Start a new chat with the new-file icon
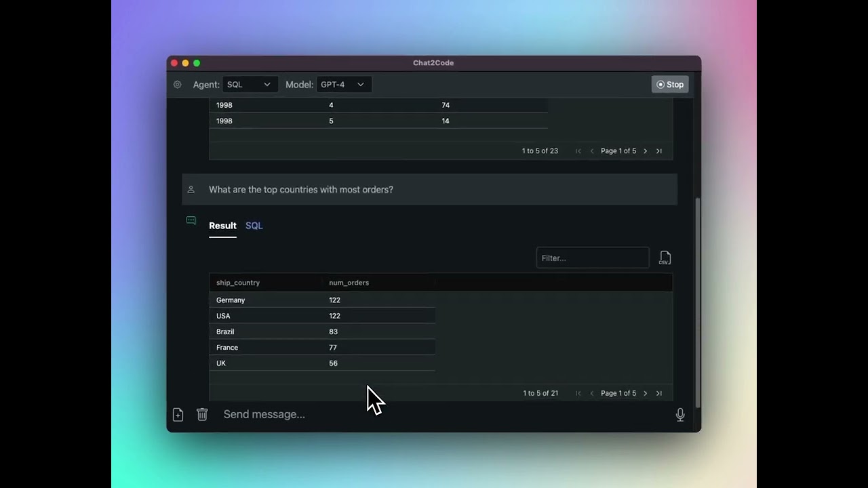The width and height of the screenshot is (868, 488). (178, 414)
